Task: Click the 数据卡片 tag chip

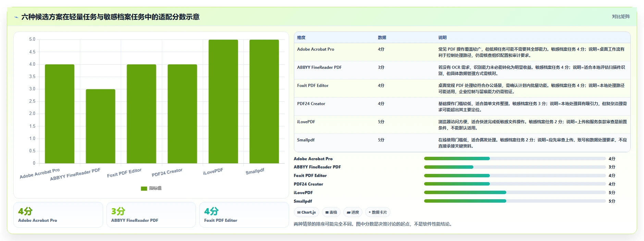Action: tap(378, 212)
